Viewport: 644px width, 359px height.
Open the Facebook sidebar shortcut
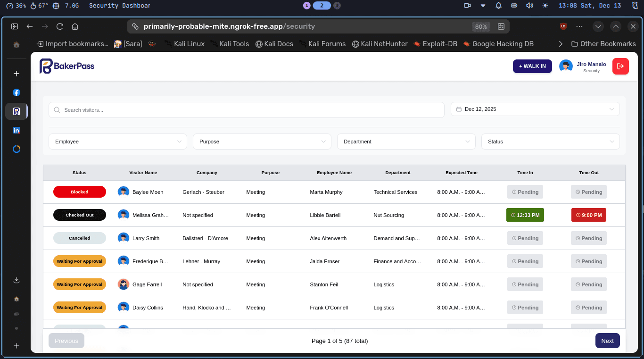[x=17, y=92]
